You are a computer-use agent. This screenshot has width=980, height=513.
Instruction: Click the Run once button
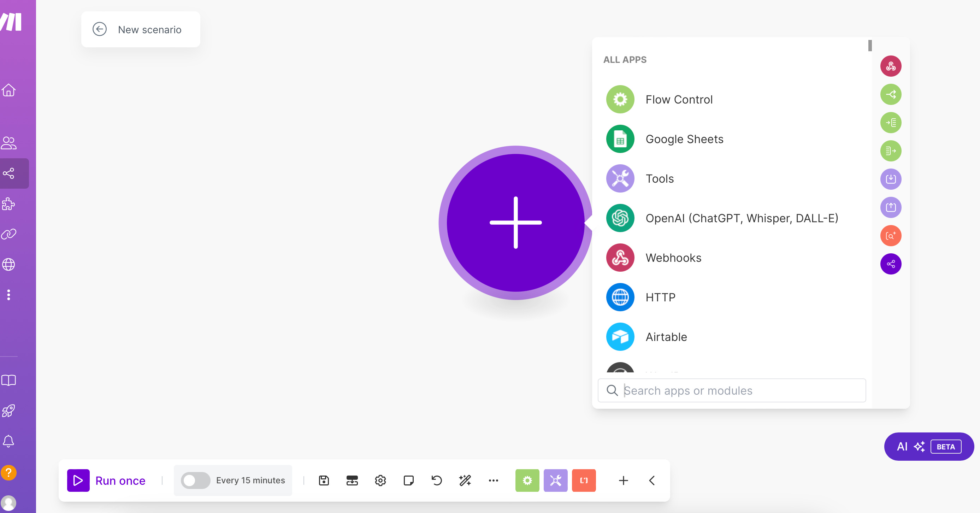(108, 480)
